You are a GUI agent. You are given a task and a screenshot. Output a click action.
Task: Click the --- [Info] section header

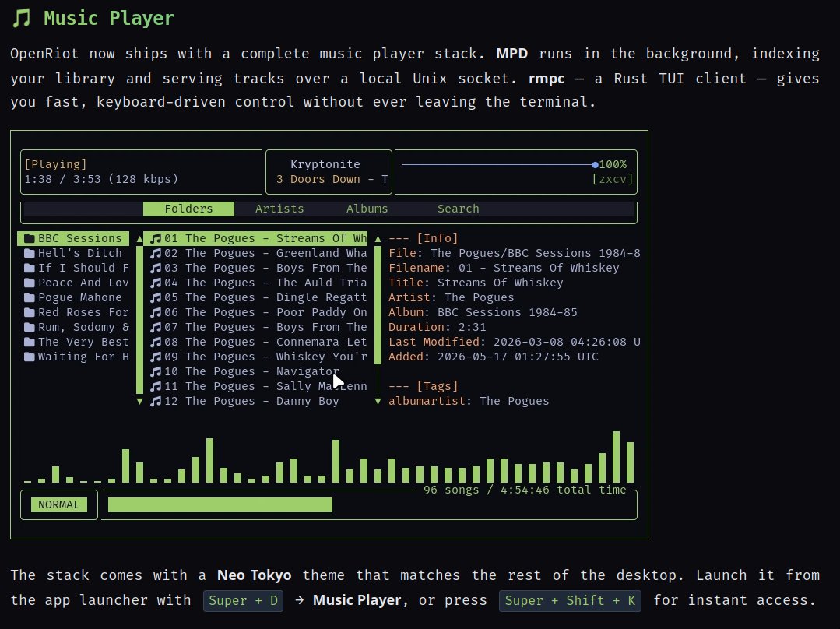(x=424, y=238)
